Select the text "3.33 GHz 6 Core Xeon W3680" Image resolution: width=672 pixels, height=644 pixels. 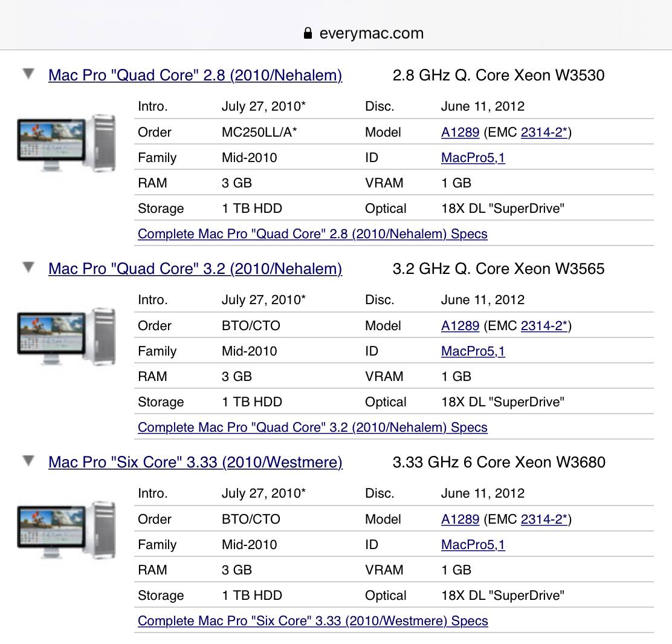[499, 462]
